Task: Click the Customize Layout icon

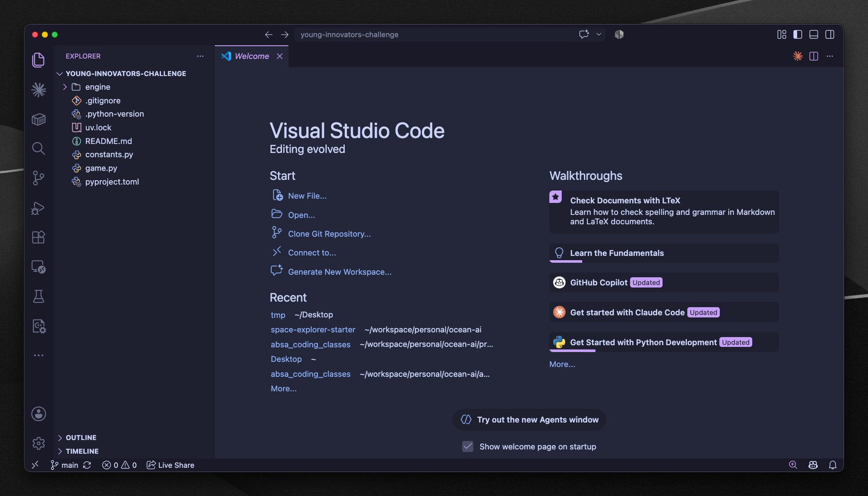Action: pyautogui.click(x=782, y=35)
